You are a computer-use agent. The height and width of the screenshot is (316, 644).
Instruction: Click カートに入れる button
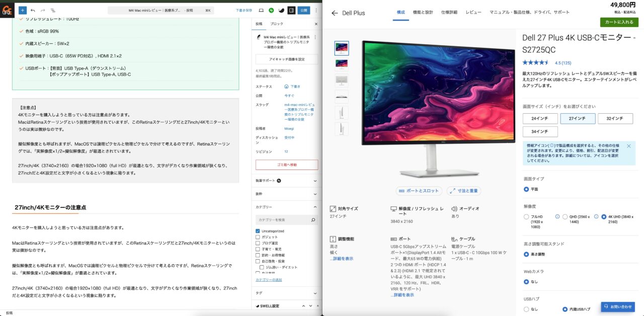coord(619,22)
